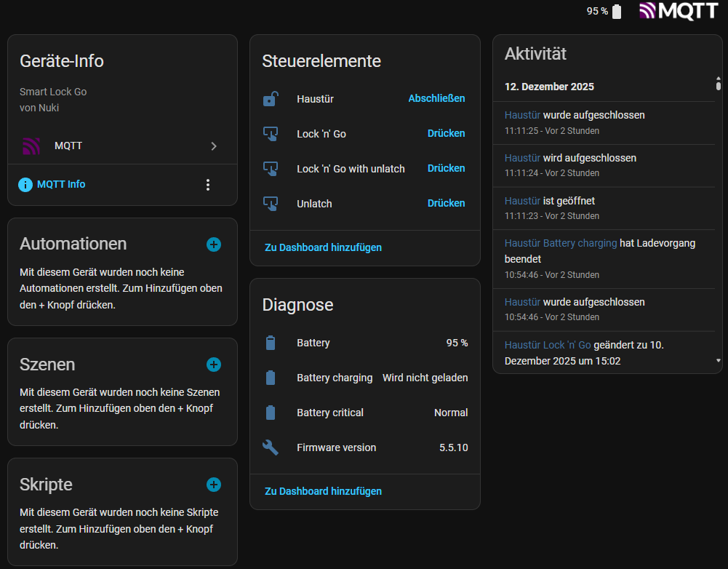The image size is (728, 569).
Task: Add Diagnose entities to dashboard
Action: coord(323,491)
